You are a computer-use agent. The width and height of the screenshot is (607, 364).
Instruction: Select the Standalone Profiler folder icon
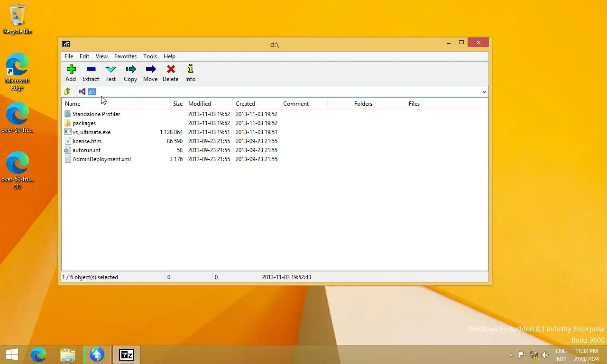(x=67, y=114)
